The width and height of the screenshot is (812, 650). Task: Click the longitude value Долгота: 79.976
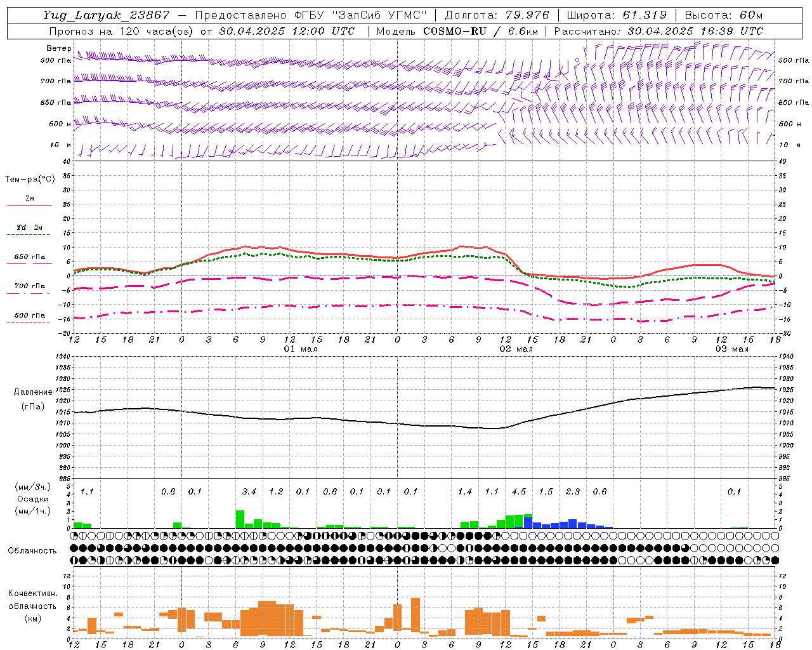coord(497,15)
